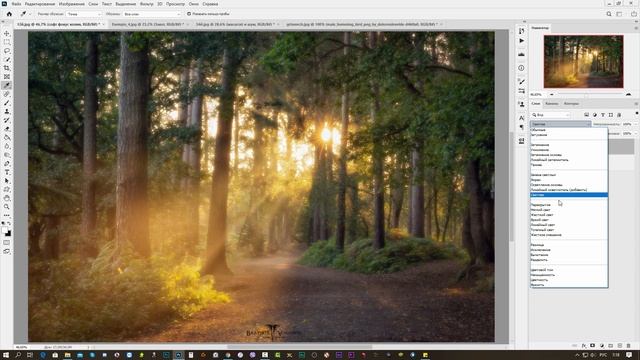
Task: Toggle Quick Mask mode
Action: 7,243
